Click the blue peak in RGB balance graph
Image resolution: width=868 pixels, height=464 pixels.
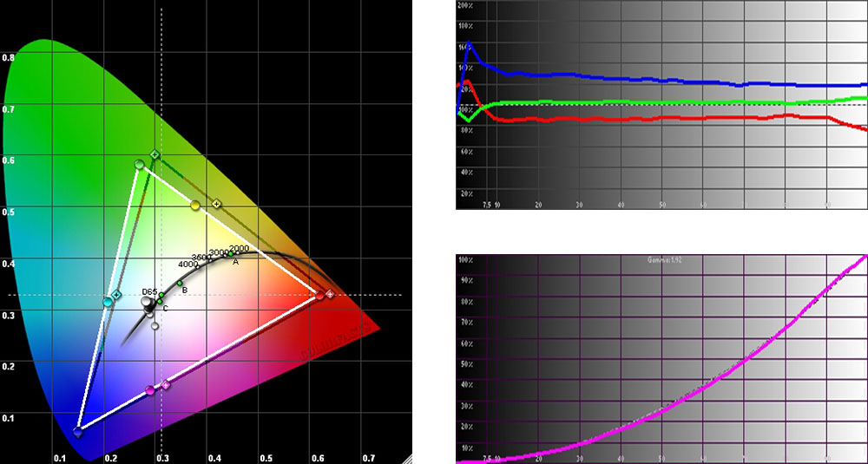(470, 43)
